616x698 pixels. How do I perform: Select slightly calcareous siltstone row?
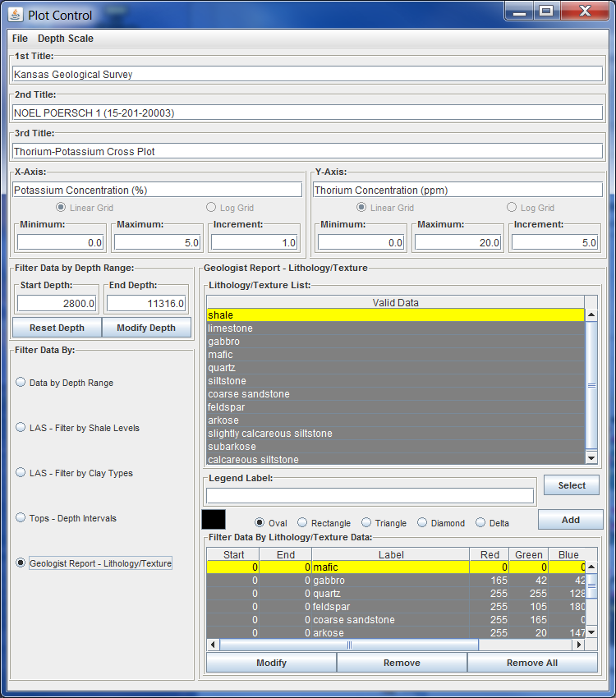coord(395,433)
